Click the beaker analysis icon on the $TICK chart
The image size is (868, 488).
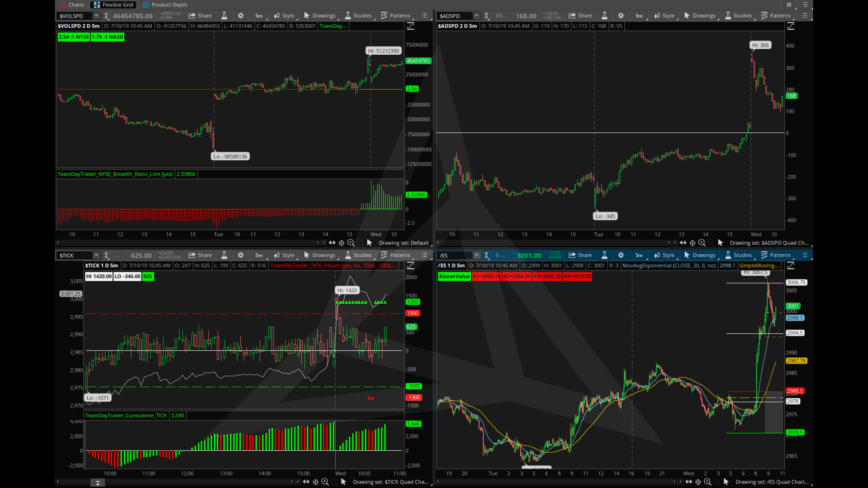pos(224,255)
